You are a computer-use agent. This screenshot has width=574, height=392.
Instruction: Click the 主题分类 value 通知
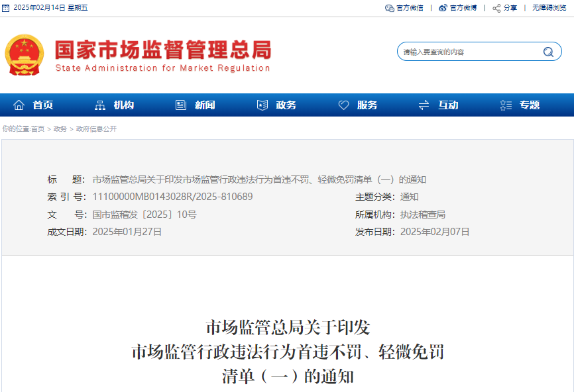coord(409,197)
